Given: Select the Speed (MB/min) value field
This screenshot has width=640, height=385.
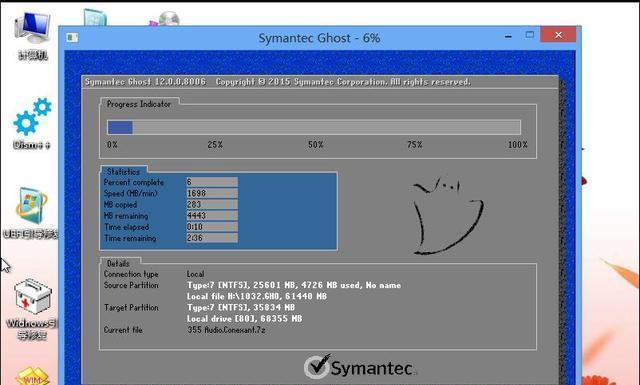Looking at the screenshot, I should click(x=212, y=193).
